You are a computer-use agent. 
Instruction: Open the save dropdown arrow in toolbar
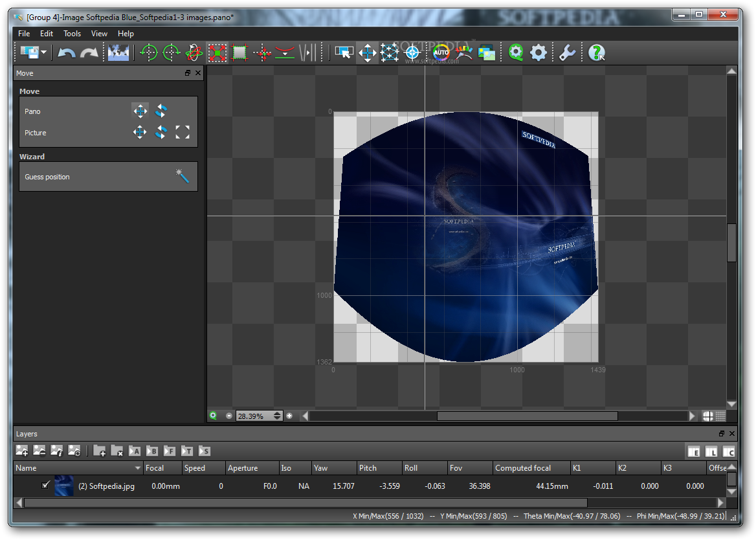(x=44, y=52)
